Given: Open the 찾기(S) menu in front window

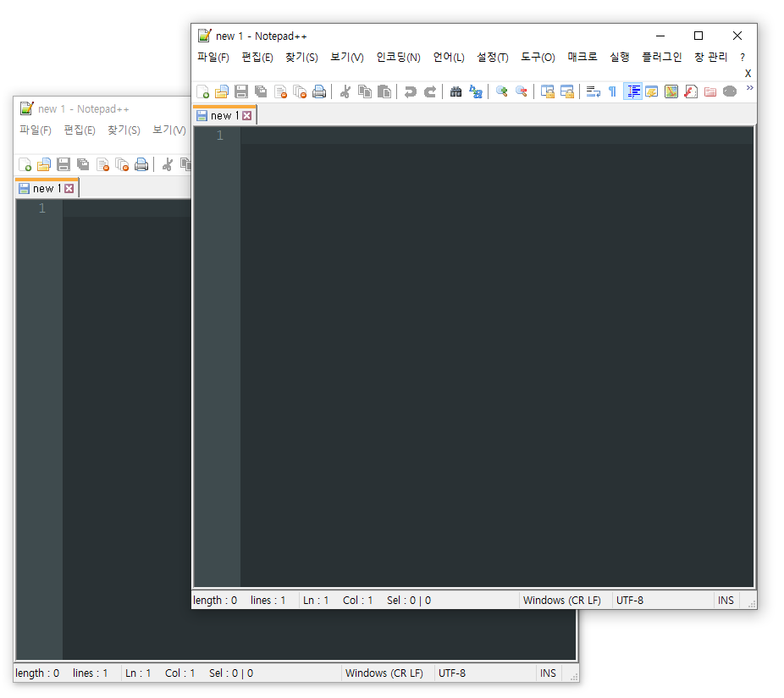Looking at the screenshot, I should pyautogui.click(x=301, y=57).
